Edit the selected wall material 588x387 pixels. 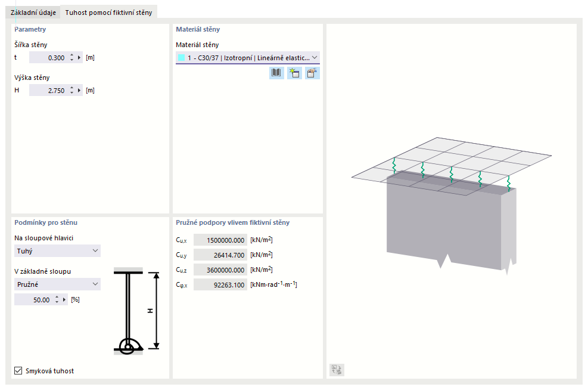[x=312, y=73]
